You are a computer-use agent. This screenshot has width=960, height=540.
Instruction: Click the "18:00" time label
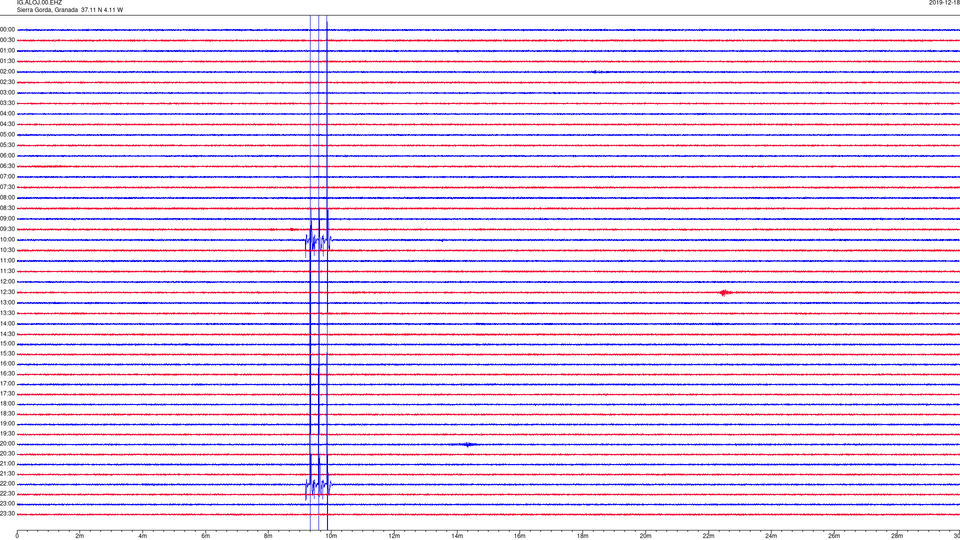pyautogui.click(x=7, y=403)
